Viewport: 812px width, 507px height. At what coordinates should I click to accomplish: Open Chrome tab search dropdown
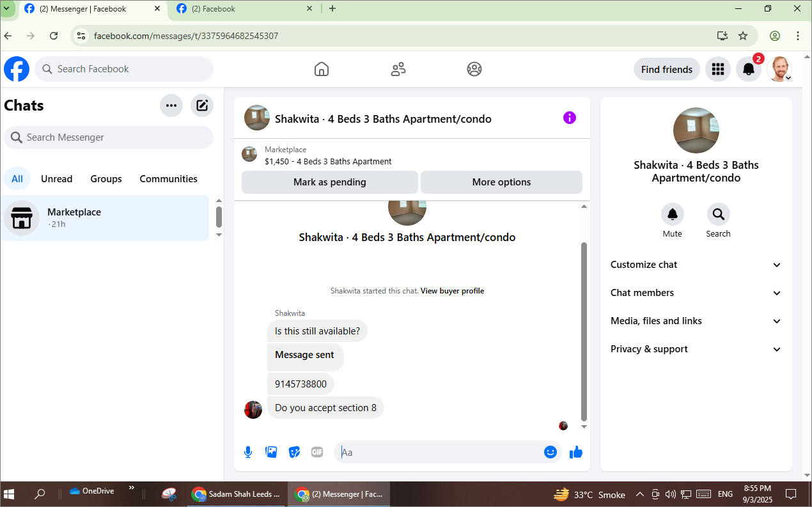pyautogui.click(x=7, y=9)
